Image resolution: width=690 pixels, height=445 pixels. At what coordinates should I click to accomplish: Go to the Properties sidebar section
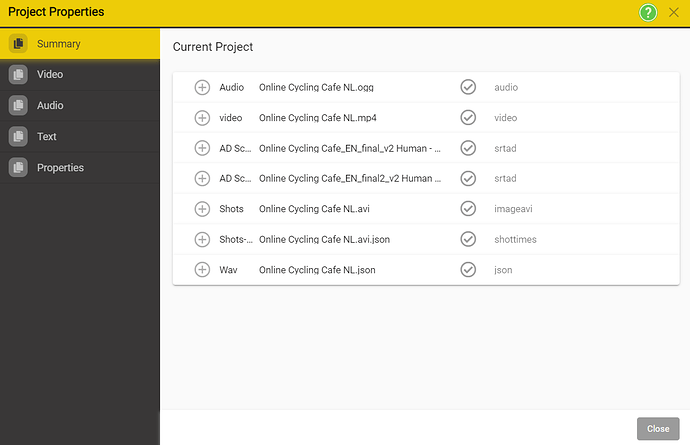pos(80,168)
